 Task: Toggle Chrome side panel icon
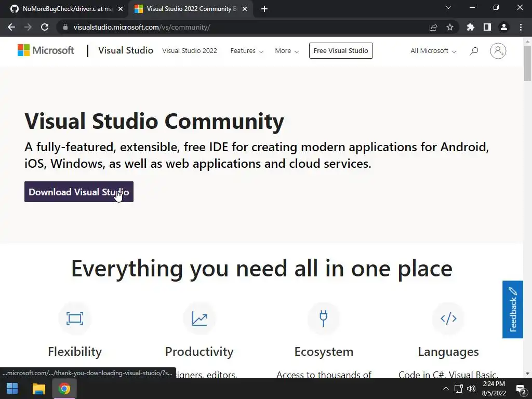click(487, 27)
